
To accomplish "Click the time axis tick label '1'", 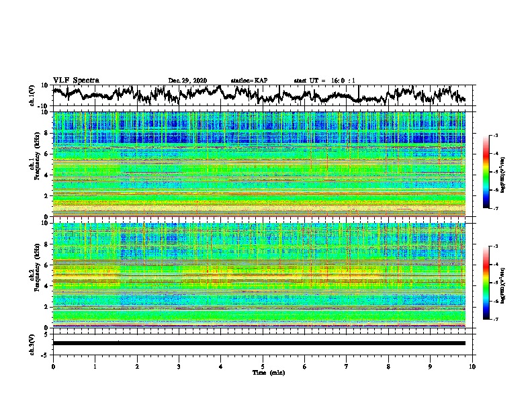I will pyautogui.click(x=95, y=367).
